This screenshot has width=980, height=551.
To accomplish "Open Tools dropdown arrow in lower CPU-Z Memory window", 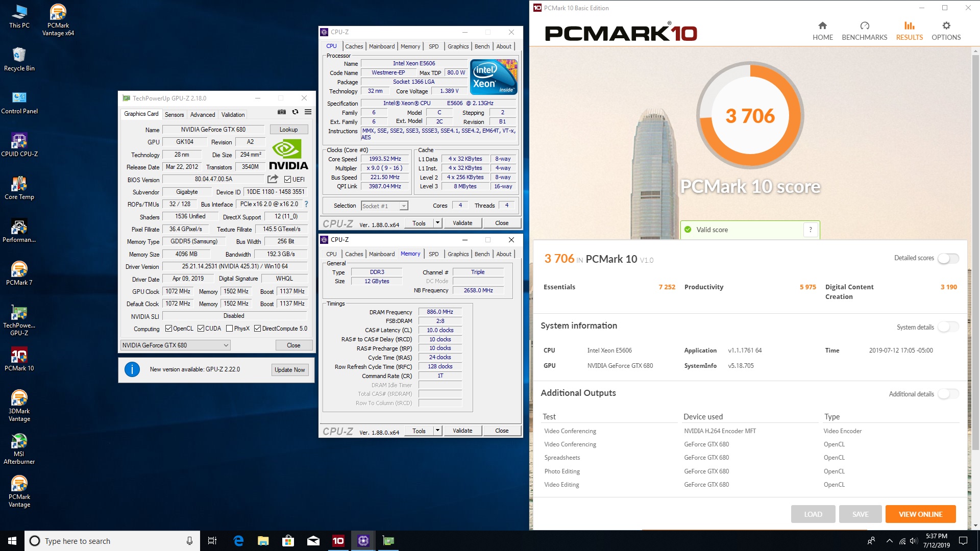I will click(x=437, y=431).
